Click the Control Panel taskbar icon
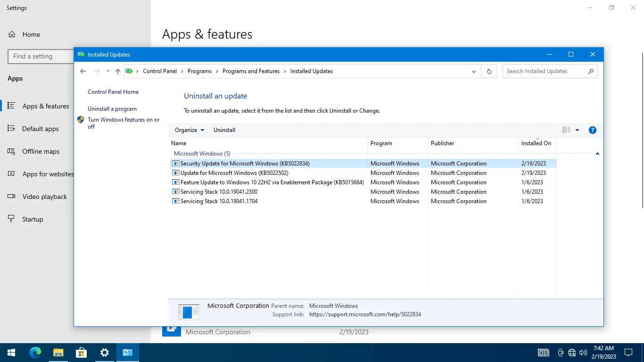Screen dimensions: 644x362 [128, 353]
